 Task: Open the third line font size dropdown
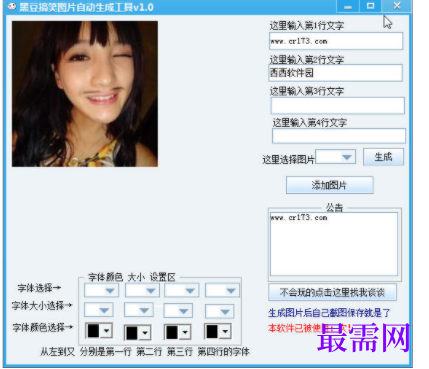point(179,311)
